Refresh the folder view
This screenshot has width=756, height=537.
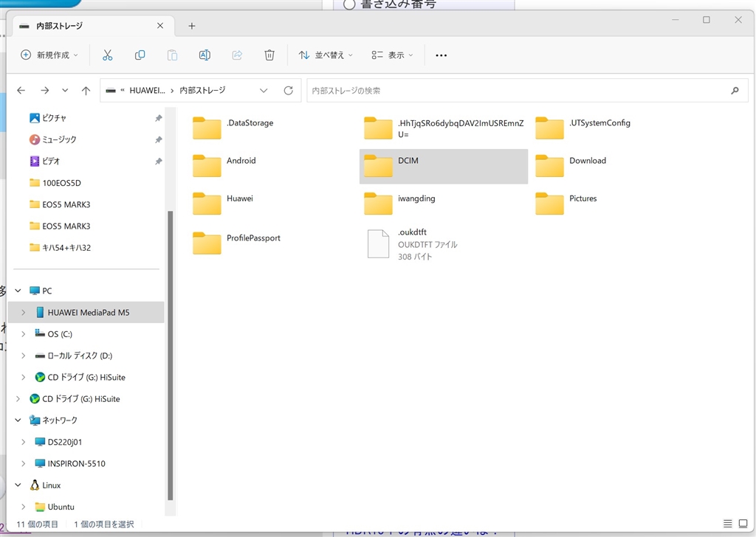click(289, 90)
